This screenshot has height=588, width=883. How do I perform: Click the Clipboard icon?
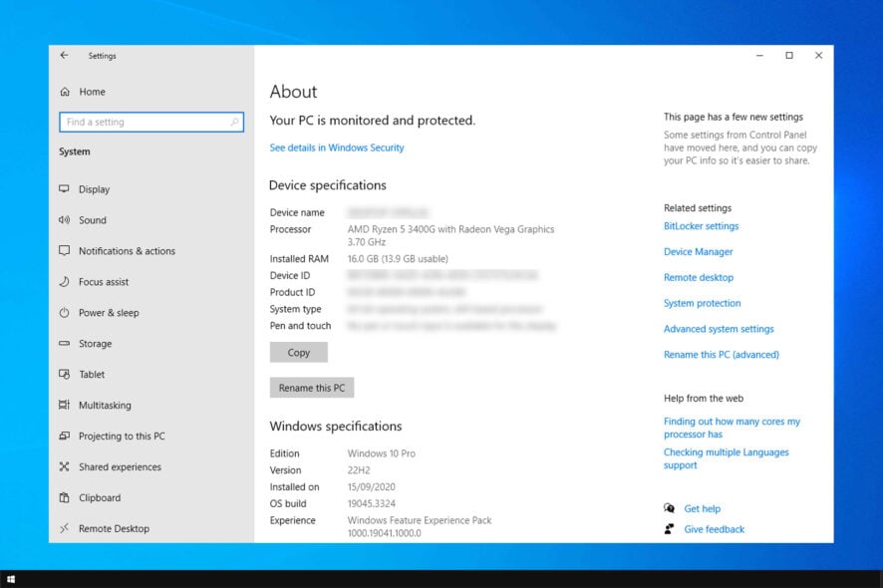coord(64,497)
